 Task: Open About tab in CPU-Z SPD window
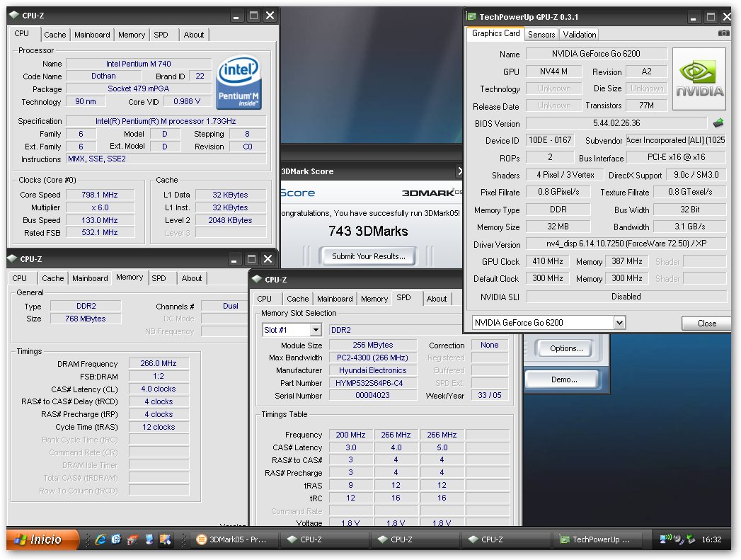[436, 299]
